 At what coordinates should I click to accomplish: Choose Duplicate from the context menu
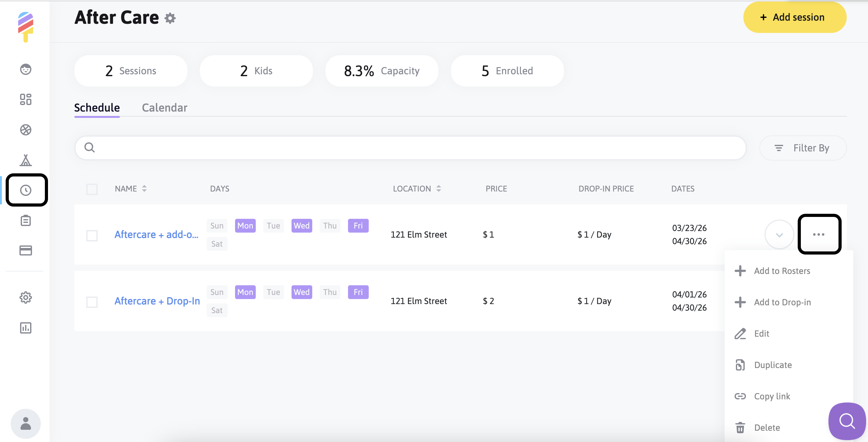[x=773, y=365]
